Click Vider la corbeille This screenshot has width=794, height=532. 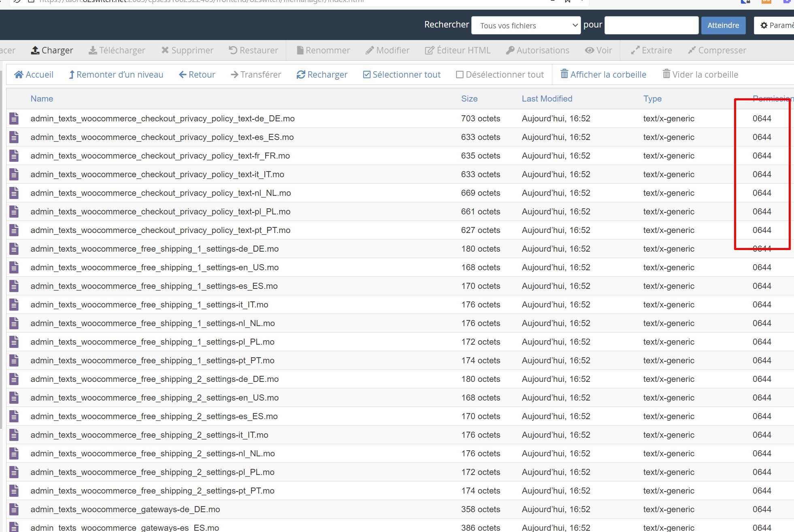click(x=700, y=74)
